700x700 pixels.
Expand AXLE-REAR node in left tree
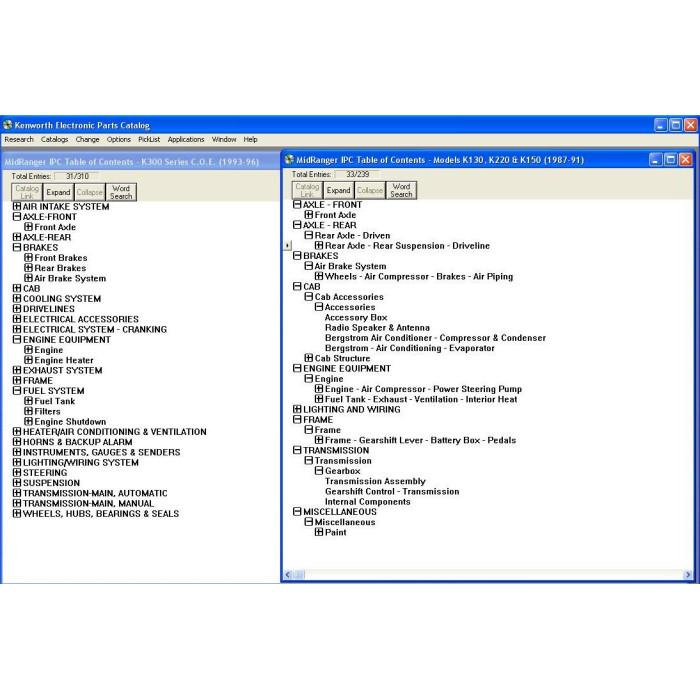[x=17, y=237]
